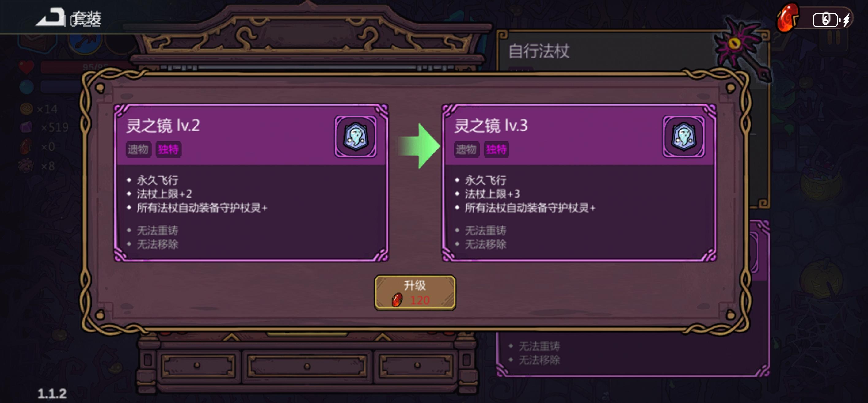
Task: Tap the green upgrade arrow between cards
Action: [x=419, y=146]
